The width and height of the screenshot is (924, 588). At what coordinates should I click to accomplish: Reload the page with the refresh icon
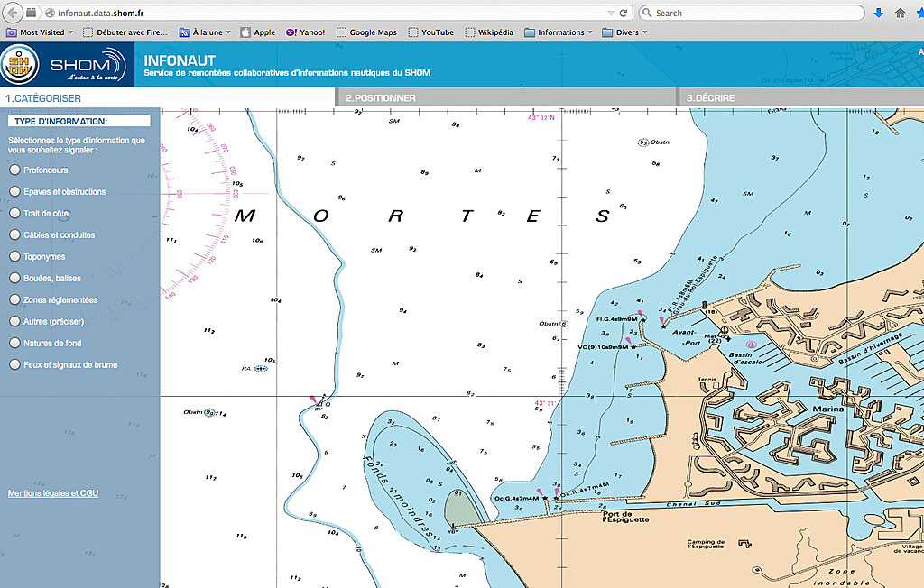coord(623,13)
